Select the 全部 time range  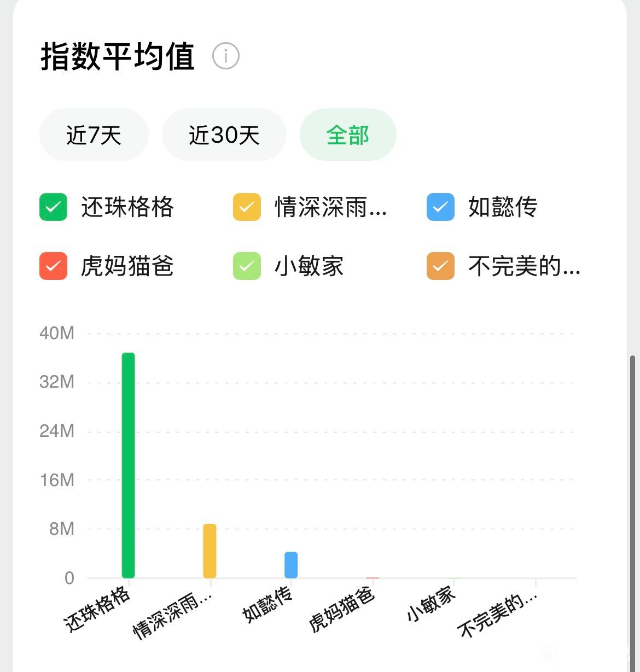coord(348,135)
